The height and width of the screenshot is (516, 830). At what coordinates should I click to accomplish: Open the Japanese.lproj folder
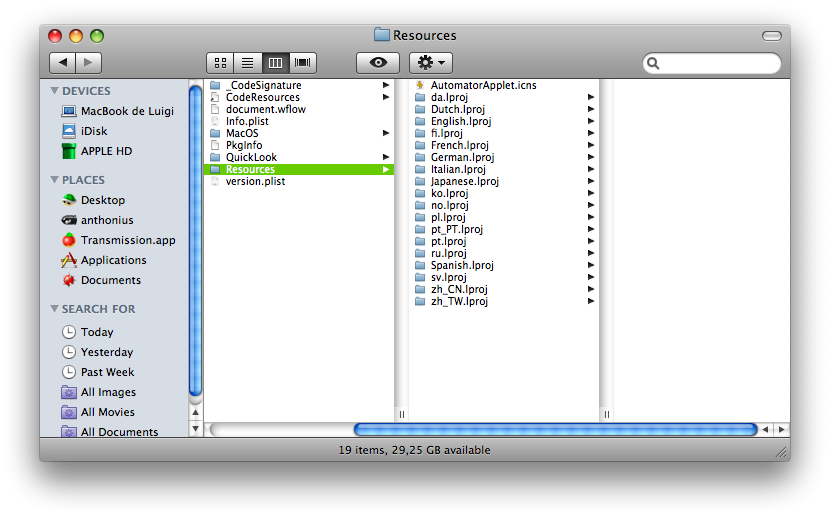504,181
